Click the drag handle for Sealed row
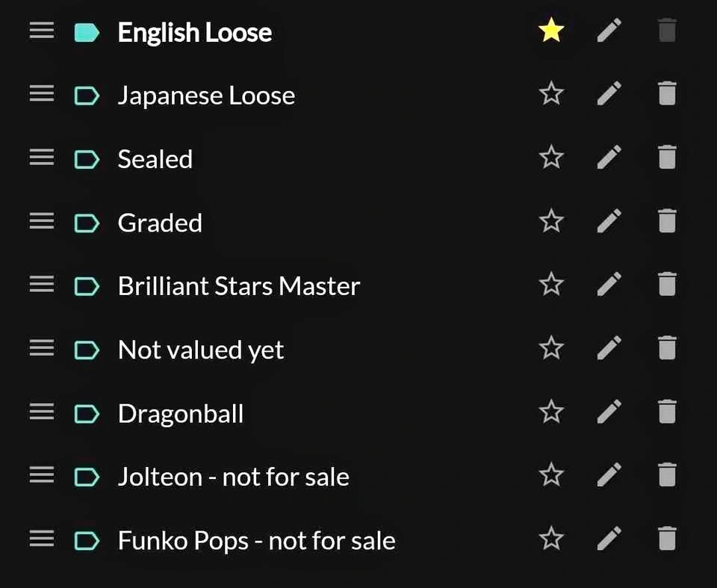The height and width of the screenshot is (588, 717). pos(42,157)
